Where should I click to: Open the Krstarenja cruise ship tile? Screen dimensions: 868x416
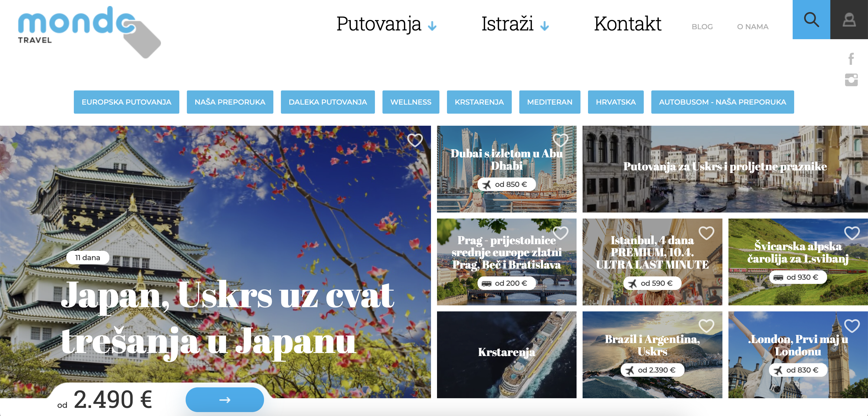[x=506, y=355]
